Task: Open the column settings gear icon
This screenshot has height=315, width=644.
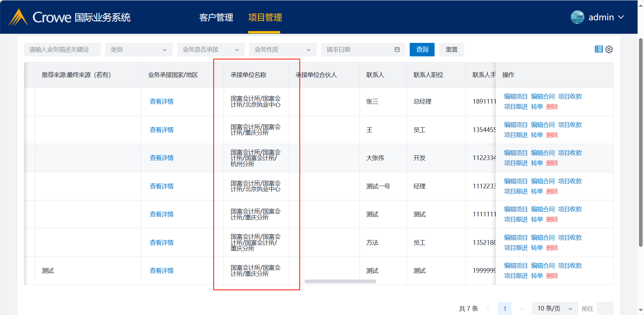Action: [609, 50]
